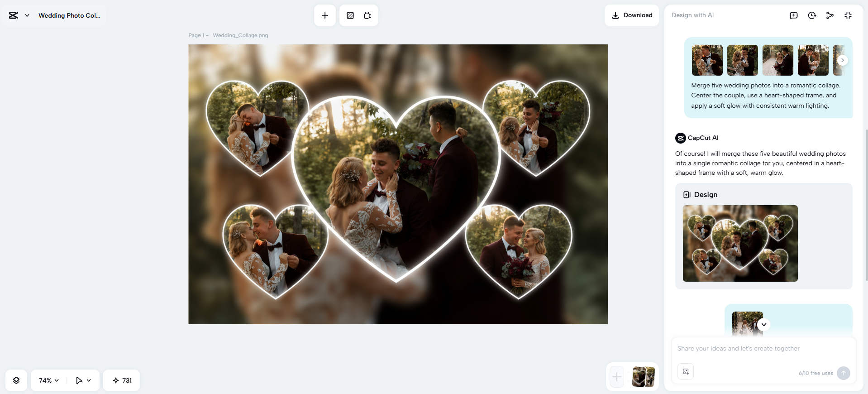The image size is (868, 394).
Task: Click the Download button
Action: pos(632,15)
